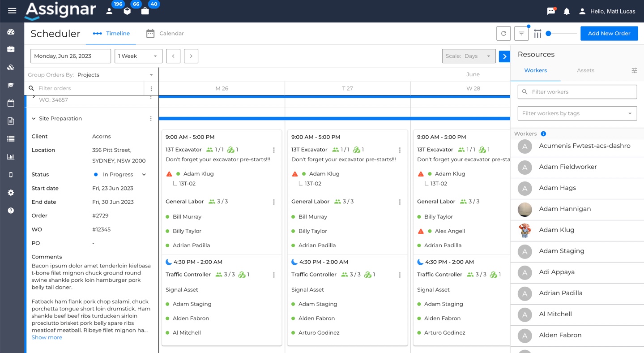
Task: Open the filter icon next to refresh
Action: [520, 33]
